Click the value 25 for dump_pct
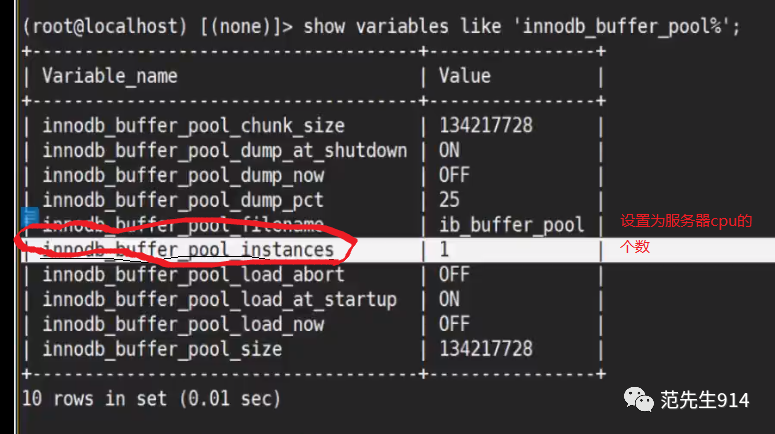 coord(449,200)
